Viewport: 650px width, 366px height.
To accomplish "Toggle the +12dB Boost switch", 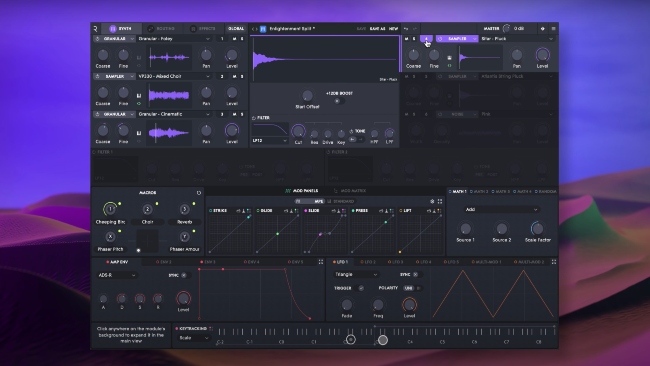I will click(x=339, y=101).
